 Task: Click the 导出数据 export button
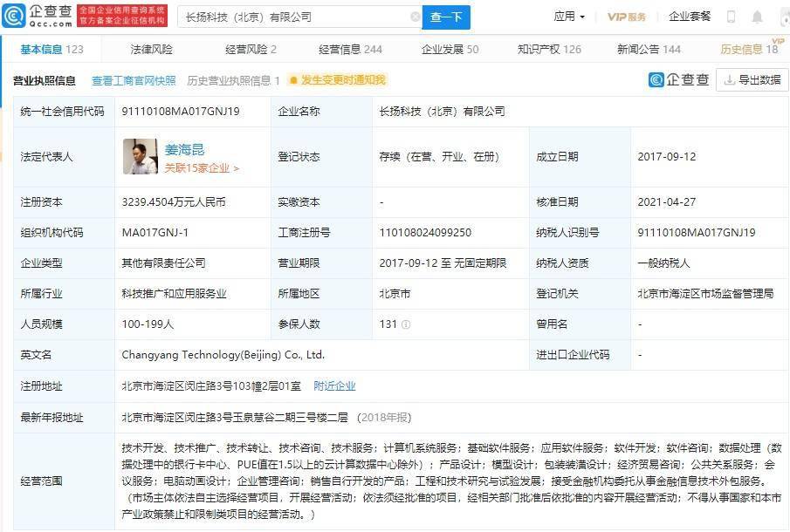[751, 79]
